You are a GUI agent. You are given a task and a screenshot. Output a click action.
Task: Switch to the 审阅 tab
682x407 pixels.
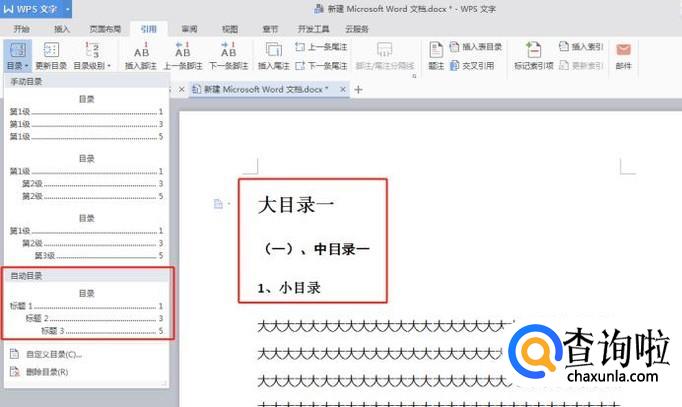click(189, 29)
